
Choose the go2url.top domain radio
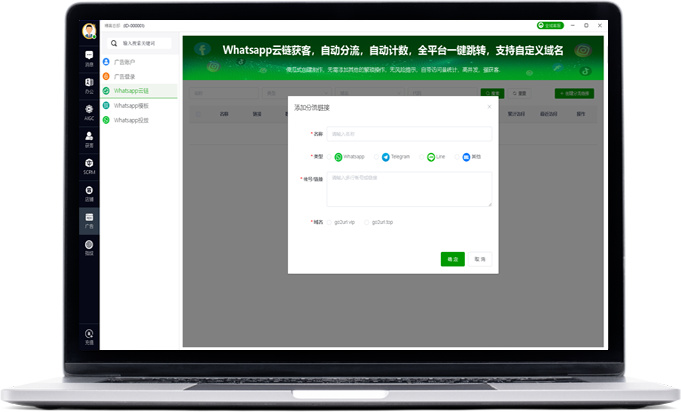pyautogui.click(x=367, y=222)
